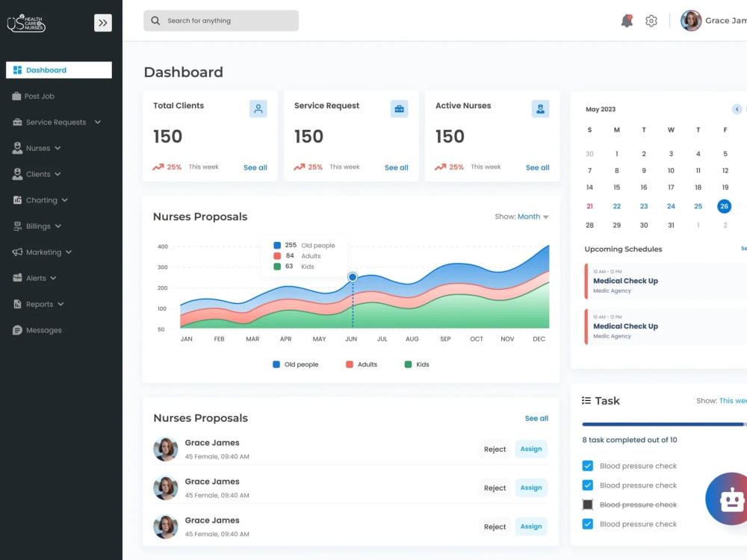Select May 22 in the calendar
Viewport: 747px width, 560px height.
point(616,206)
